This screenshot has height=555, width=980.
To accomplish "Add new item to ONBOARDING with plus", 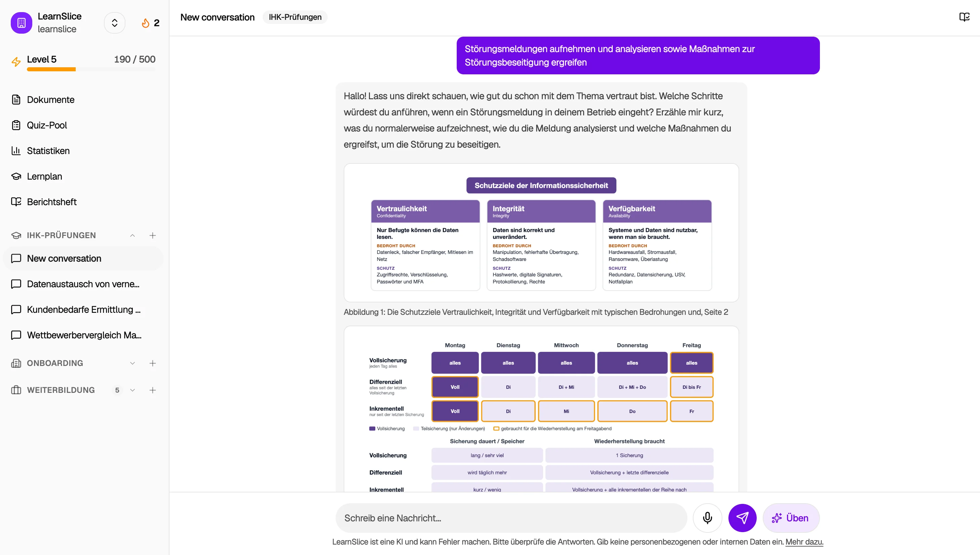I will coord(152,363).
